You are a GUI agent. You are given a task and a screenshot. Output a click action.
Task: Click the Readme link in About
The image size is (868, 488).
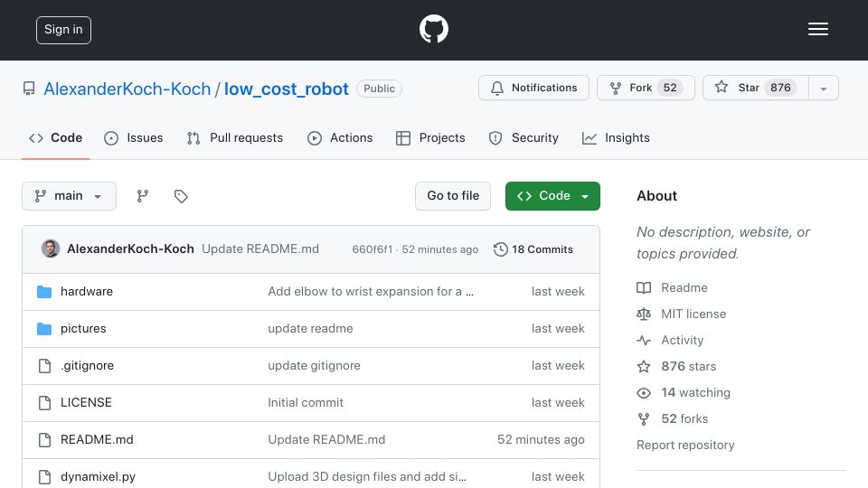684,287
